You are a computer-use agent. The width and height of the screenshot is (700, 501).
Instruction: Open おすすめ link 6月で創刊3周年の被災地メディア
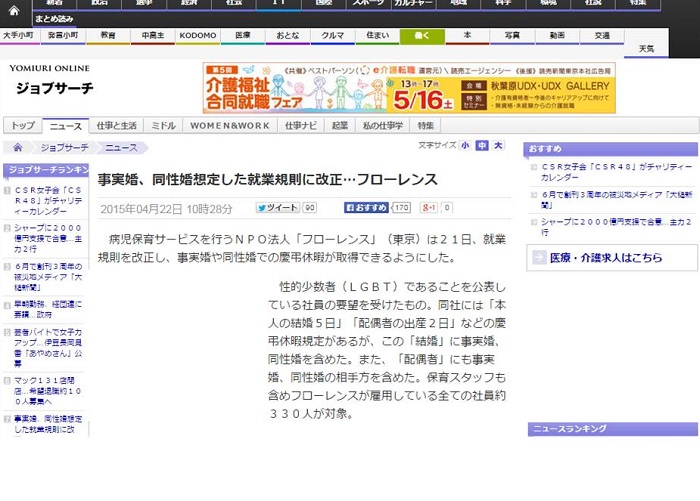click(616, 200)
